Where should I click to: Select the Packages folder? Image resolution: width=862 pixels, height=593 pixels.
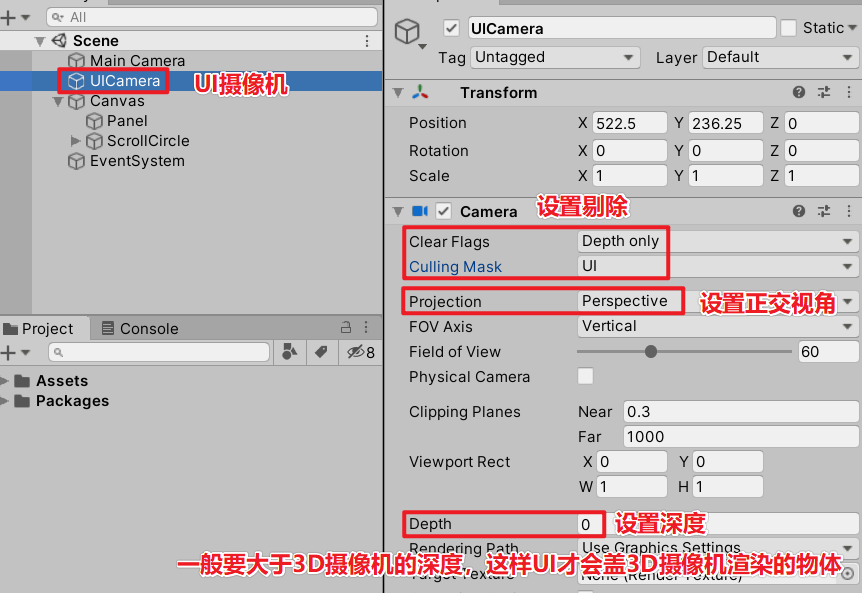pos(72,401)
